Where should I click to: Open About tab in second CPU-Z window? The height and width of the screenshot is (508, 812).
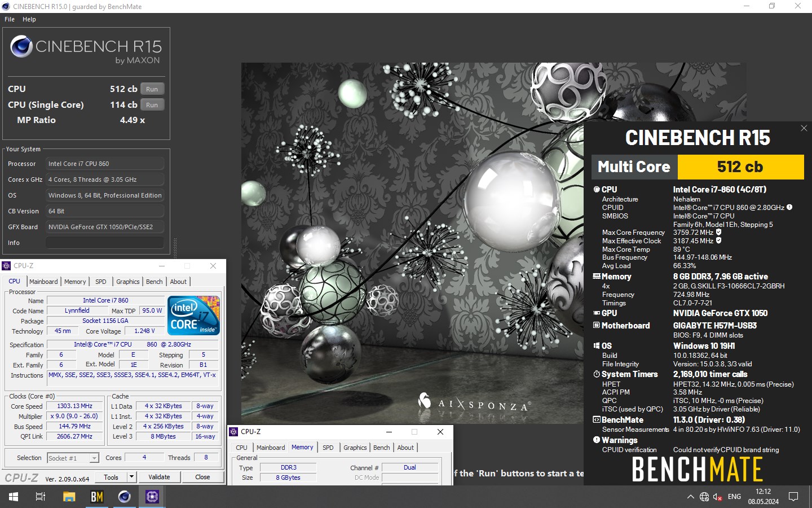click(405, 448)
